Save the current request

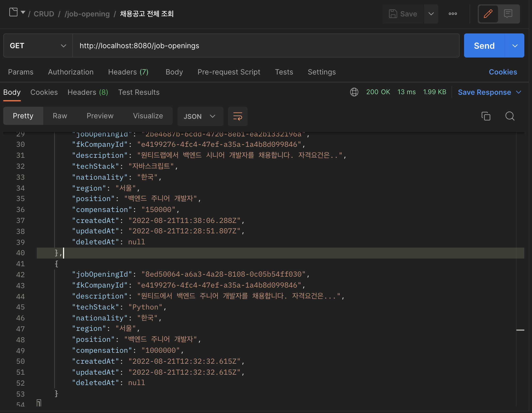tap(403, 14)
